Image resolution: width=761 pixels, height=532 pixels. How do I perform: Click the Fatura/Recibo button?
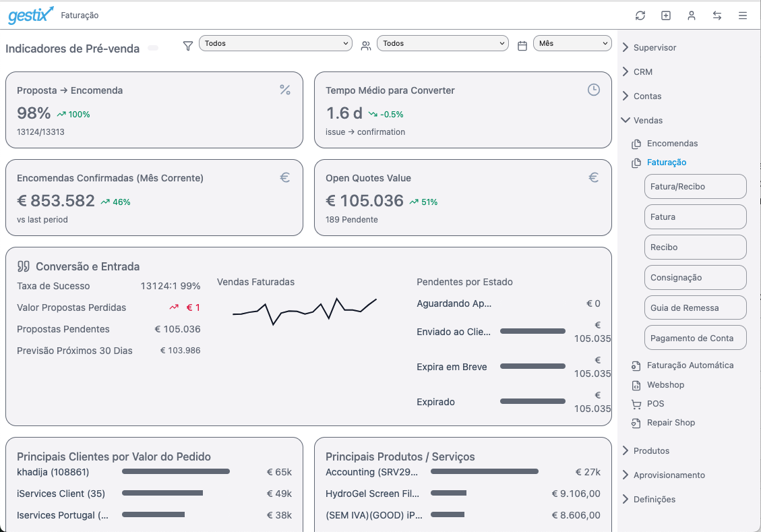tap(695, 187)
